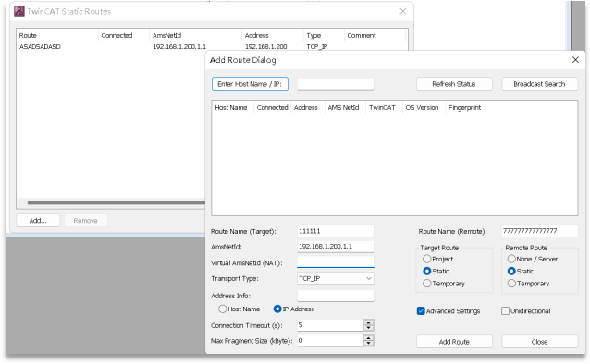Click the Enter Host Name / IP button
The height and width of the screenshot is (364, 590).
point(250,84)
